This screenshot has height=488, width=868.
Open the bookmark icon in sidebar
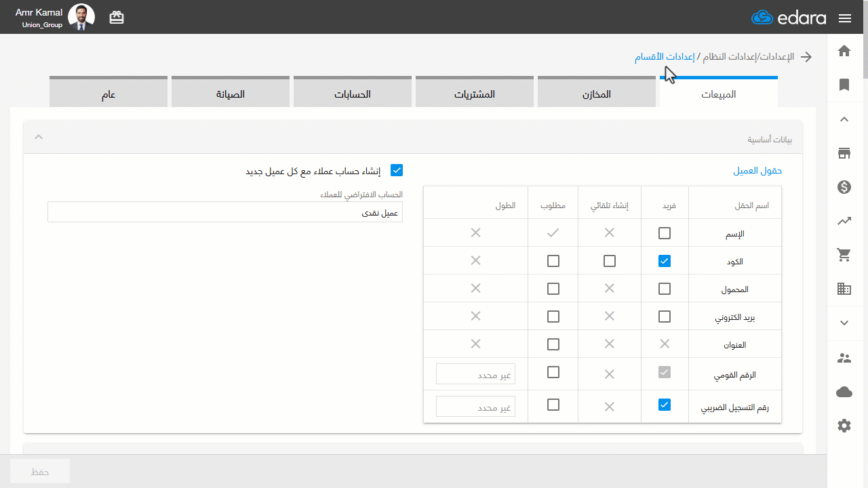pos(844,85)
